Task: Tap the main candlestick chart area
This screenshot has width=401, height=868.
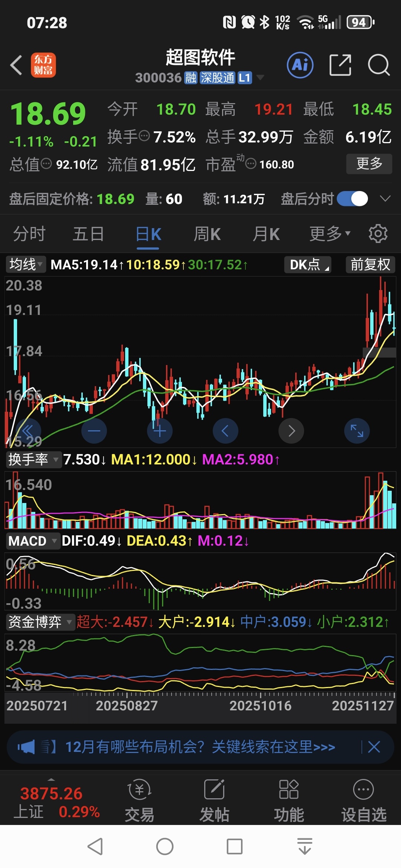Action: [200, 362]
